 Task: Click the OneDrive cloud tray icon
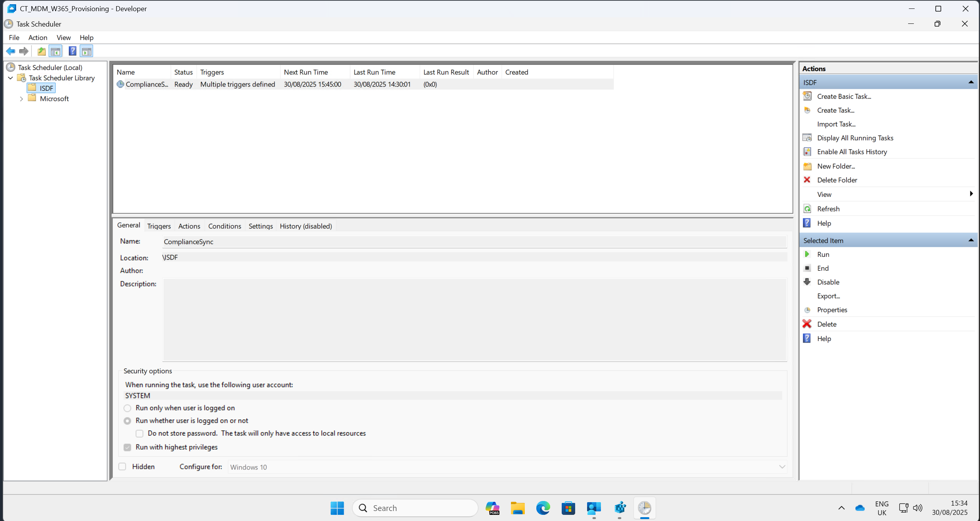click(860, 508)
